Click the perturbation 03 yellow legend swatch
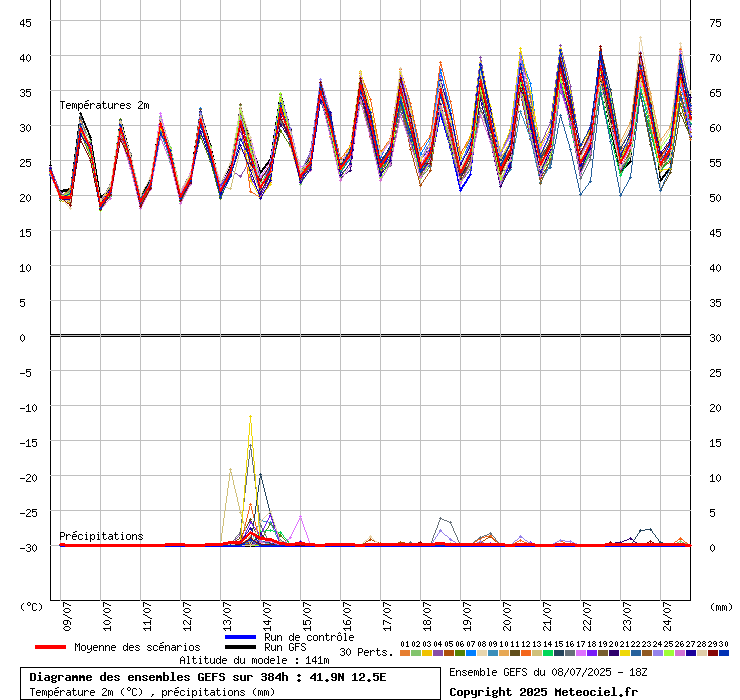This screenshot has width=740, height=700. [x=427, y=653]
